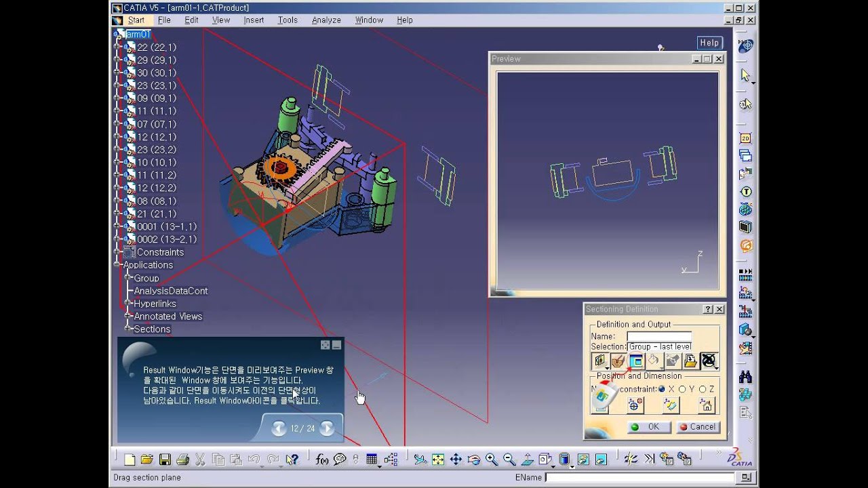Click the What's This help pointer icon
The width and height of the screenshot is (868, 488).
pyautogui.click(x=292, y=460)
